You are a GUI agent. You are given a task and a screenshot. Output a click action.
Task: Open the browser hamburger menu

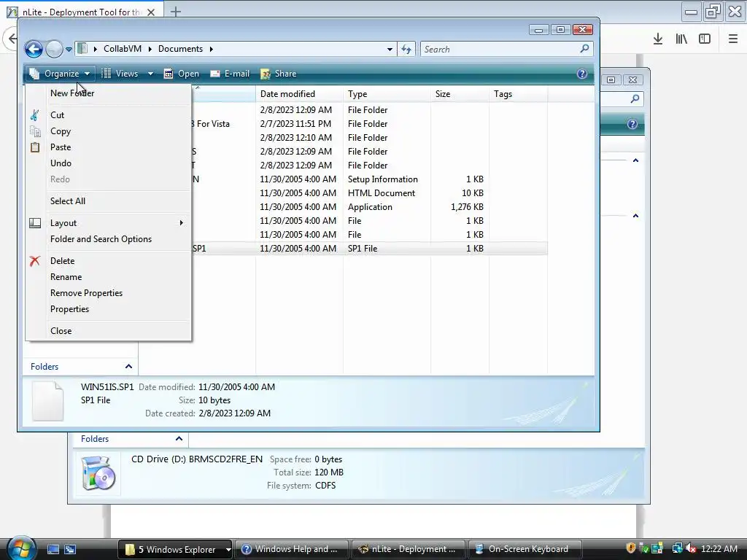pos(733,39)
